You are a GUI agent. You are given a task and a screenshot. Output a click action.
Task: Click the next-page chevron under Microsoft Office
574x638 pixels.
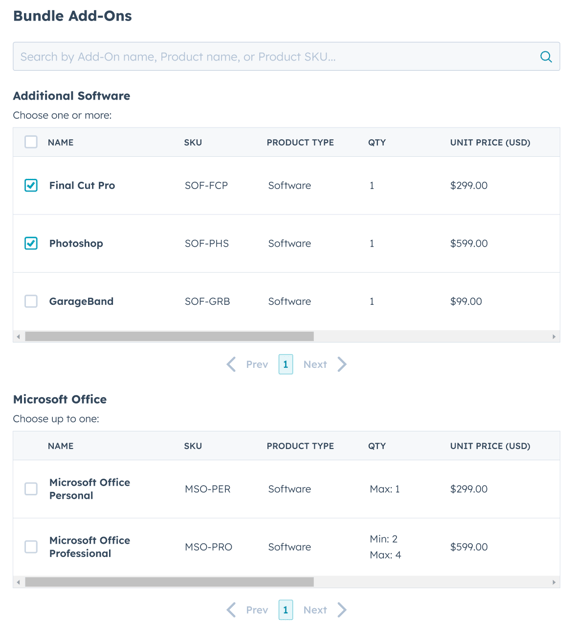pos(342,610)
